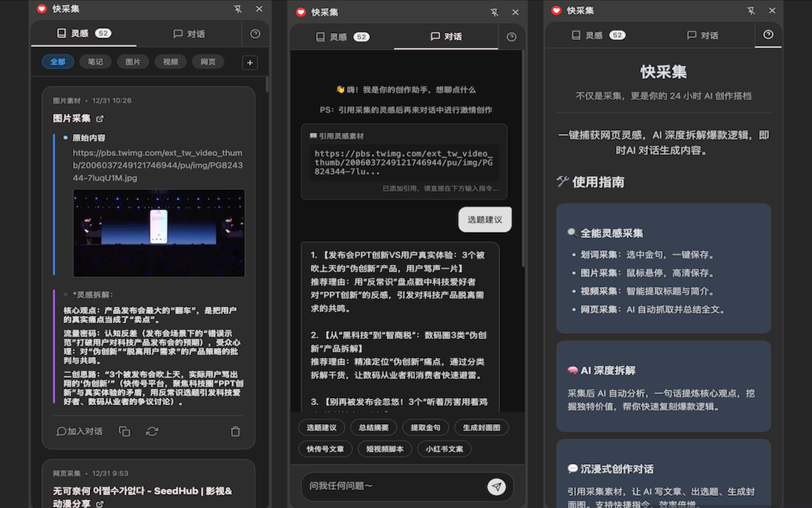The width and height of the screenshot is (812, 508).
Task: Click the 全能灵感采集 card heading
Action: click(x=605, y=233)
